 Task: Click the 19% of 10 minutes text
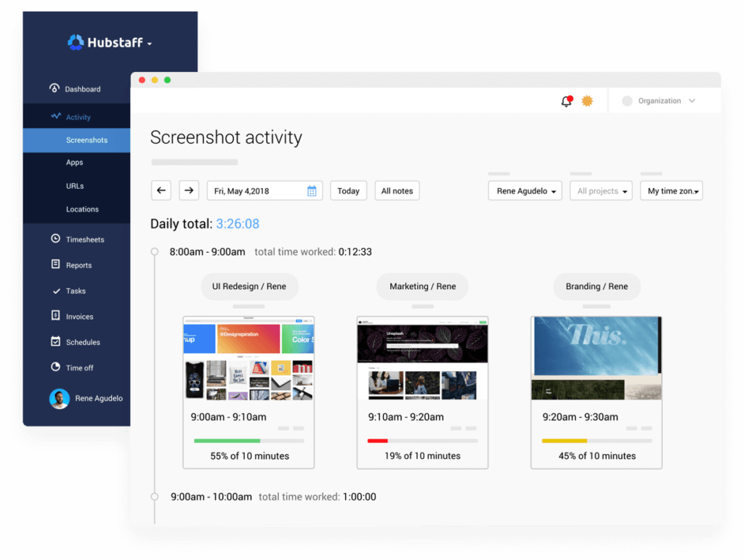tap(422, 456)
